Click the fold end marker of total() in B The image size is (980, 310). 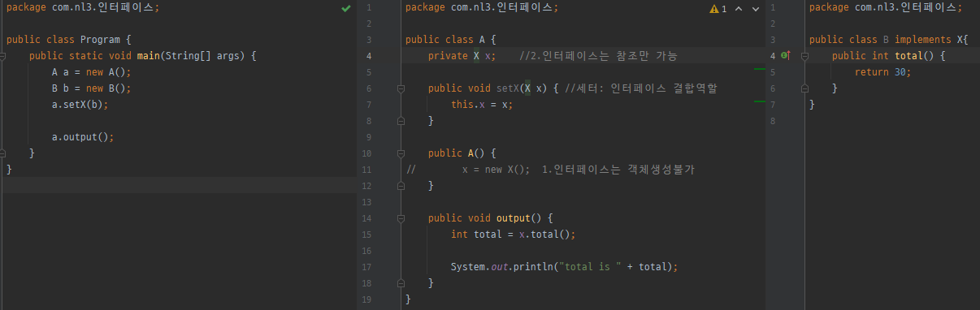click(804, 88)
